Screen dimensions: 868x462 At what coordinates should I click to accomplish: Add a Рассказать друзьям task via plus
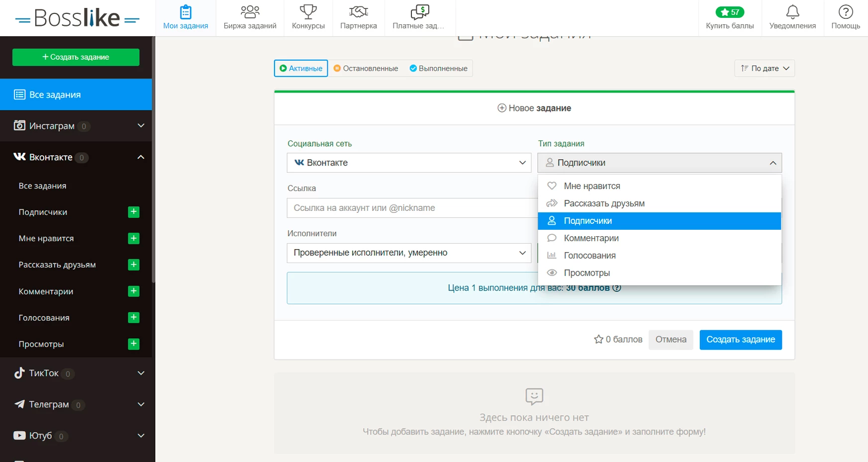pos(134,265)
